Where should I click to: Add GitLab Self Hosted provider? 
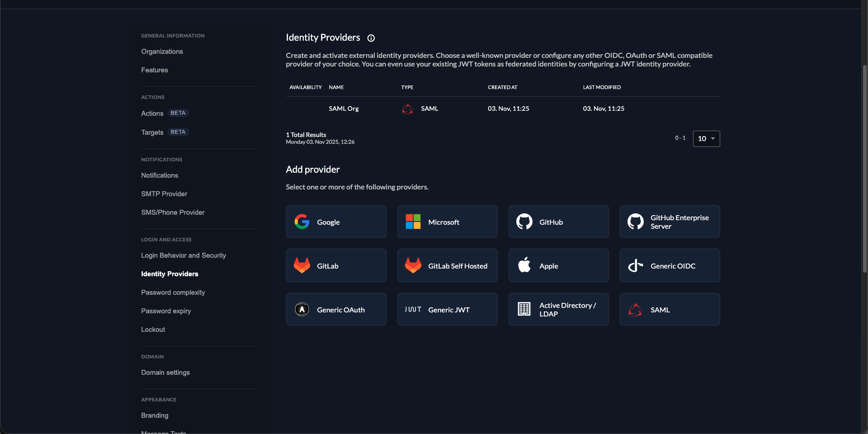(448, 265)
